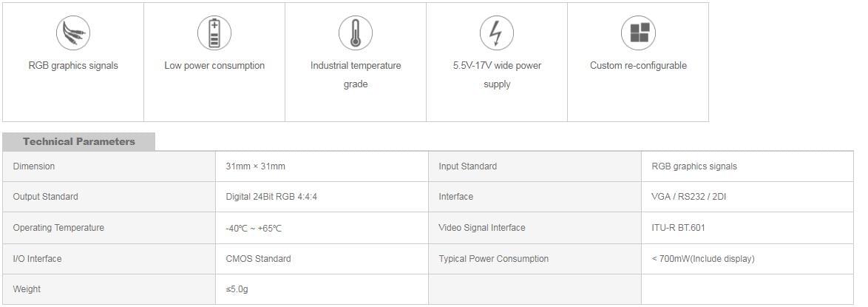Click the VGA / RS232 / 2DI interface value
868x307 pixels.
tap(688, 197)
